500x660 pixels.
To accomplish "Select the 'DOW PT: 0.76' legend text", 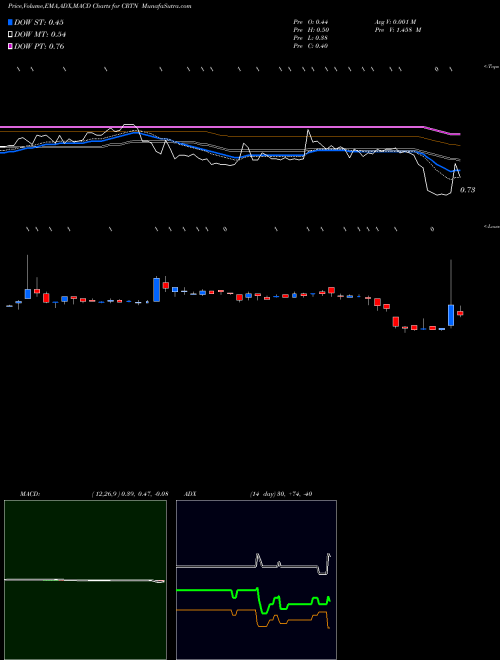I will (39, 46).
